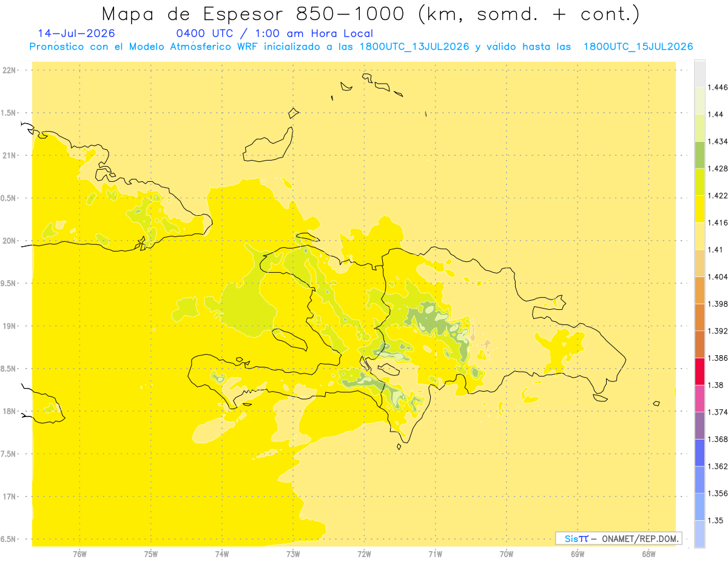This screenshot has height=562, width=728.
Task: Click the tan legend swatch between 1.404 and 1.41
Action: click(699, 263)
